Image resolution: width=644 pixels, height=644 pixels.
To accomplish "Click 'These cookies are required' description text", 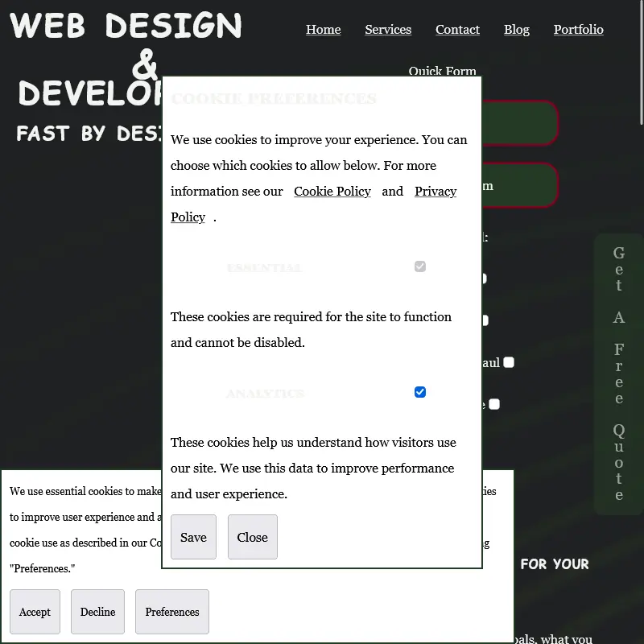I will point(311,329).
